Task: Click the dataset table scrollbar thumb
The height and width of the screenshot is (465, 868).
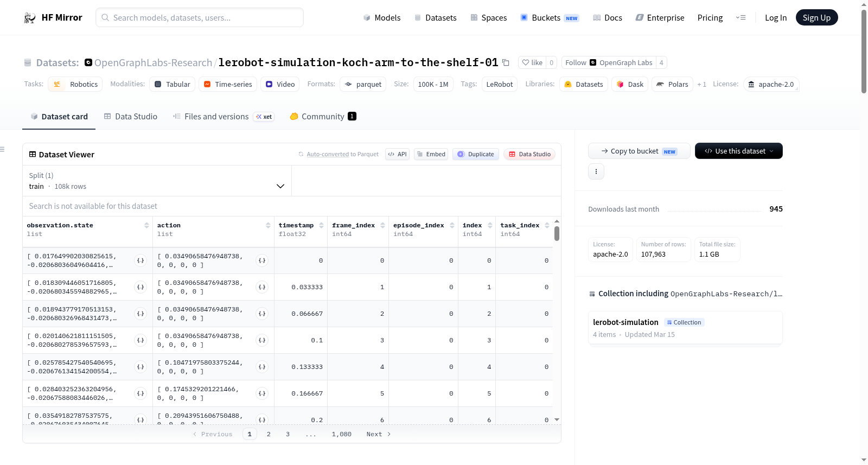Action: pyautogui.click(x=557, y=233)
